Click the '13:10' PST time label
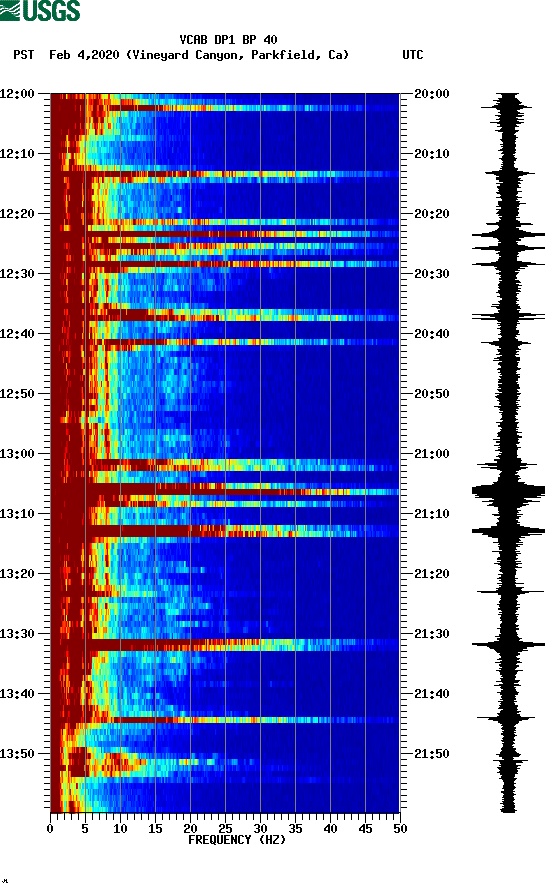The width and height of the screenshot is (552, 892). click(x=18, y=514)
